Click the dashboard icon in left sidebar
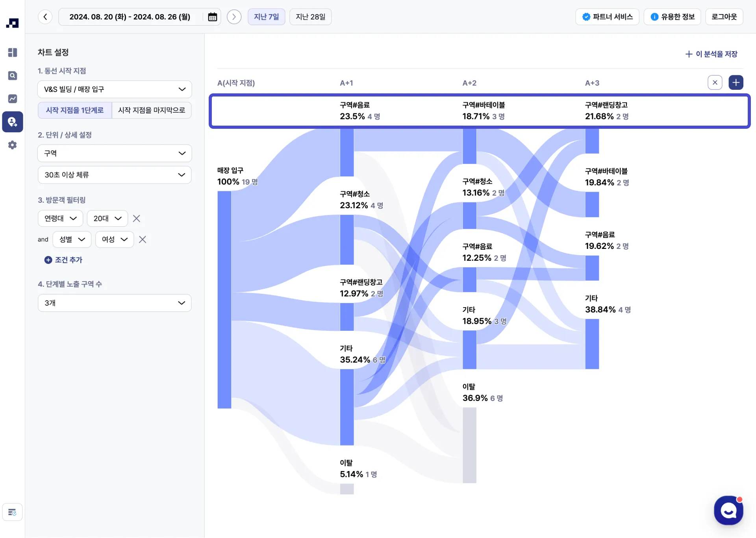 click(13, 52)
